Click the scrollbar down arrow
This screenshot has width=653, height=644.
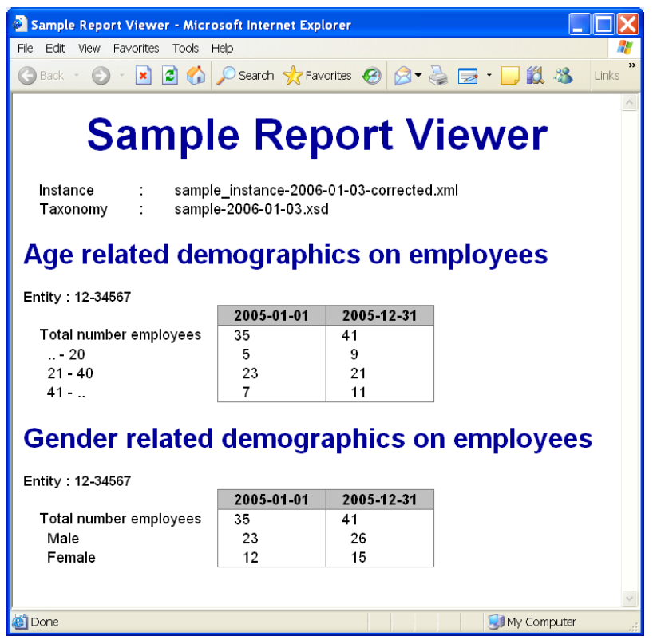pyautogui.click(x=629, y=599)
